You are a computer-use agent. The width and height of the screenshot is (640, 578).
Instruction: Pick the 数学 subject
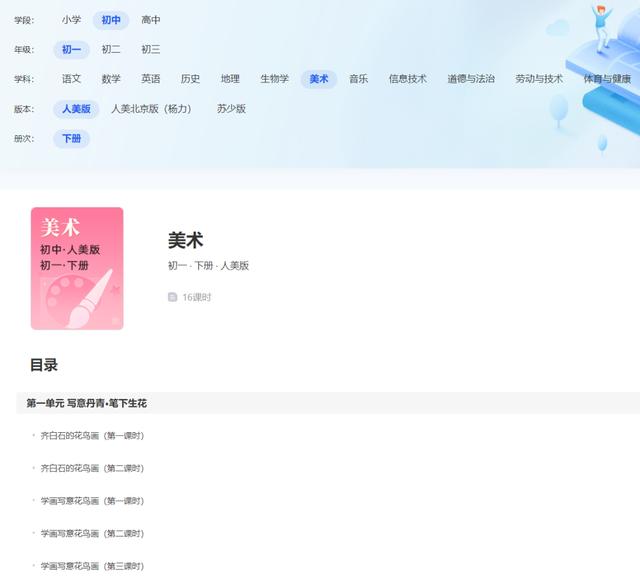coord(111,79)
